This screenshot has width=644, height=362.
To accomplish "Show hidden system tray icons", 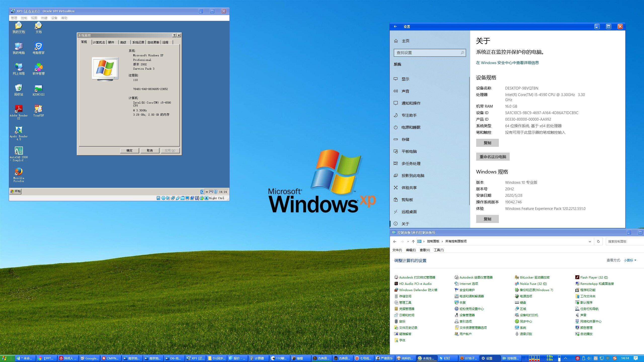I will coord(566,358).
